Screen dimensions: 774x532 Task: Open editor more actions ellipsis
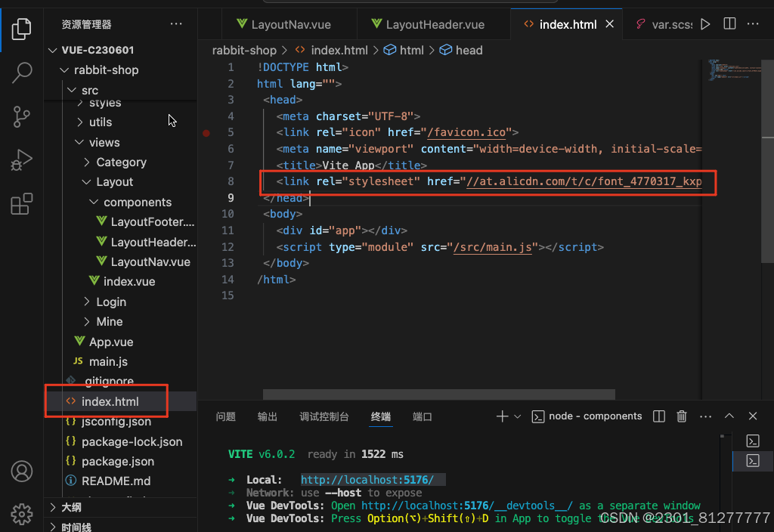coord(753,23)
